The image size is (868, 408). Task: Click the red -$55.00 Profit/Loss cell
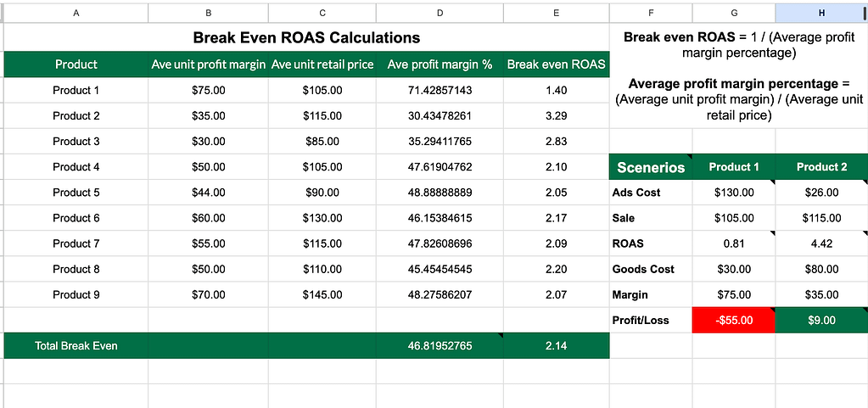point(734,321)
